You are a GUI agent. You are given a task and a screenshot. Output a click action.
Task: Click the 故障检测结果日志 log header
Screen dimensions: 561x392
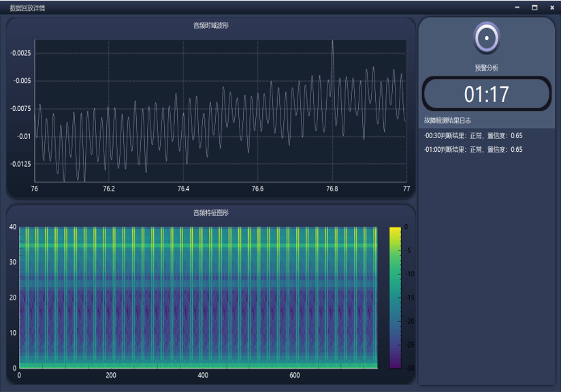coord(447,120)
